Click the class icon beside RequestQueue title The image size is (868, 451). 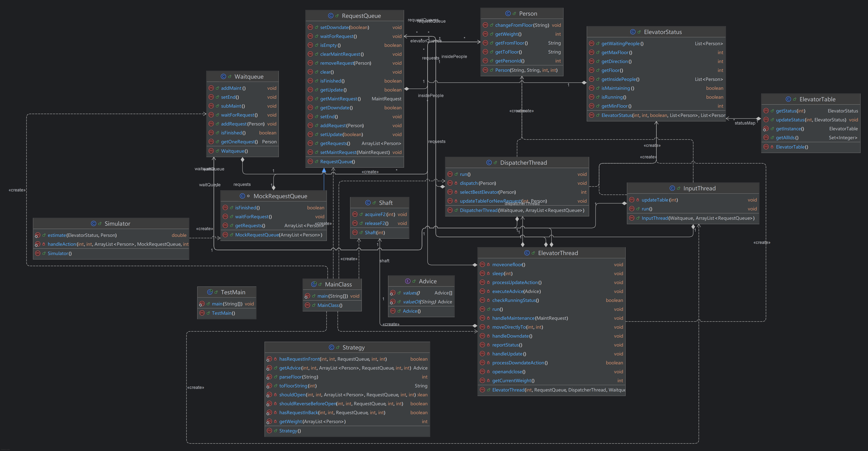331,16
